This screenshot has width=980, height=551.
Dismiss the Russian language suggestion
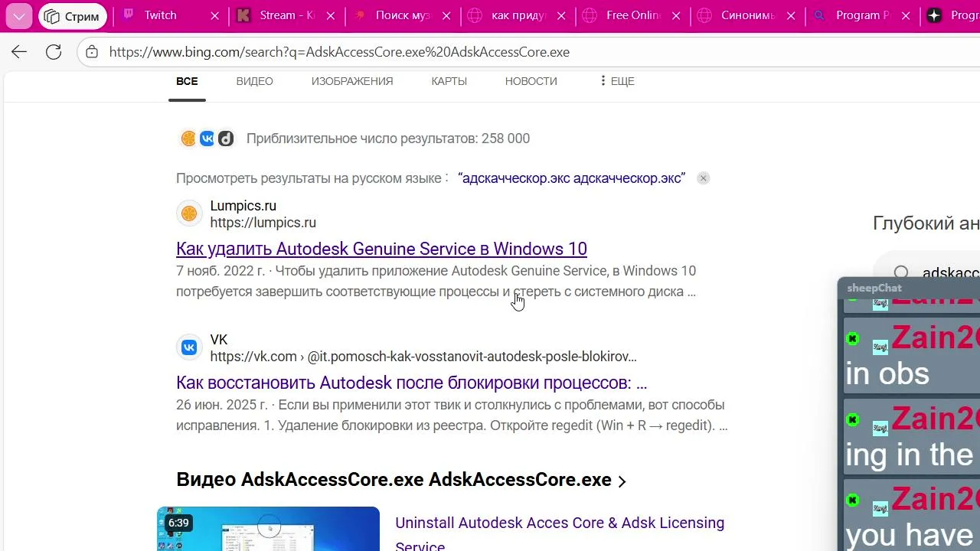[x=704, y=178]
